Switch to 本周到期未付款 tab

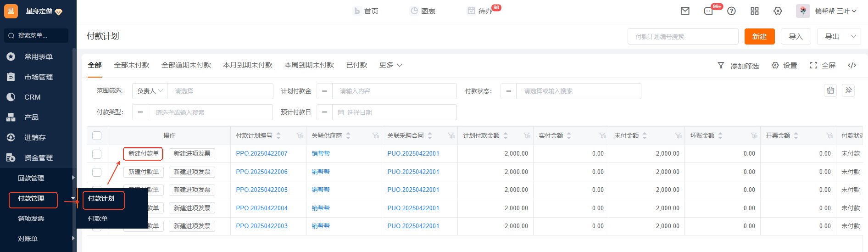coord(309,65)
